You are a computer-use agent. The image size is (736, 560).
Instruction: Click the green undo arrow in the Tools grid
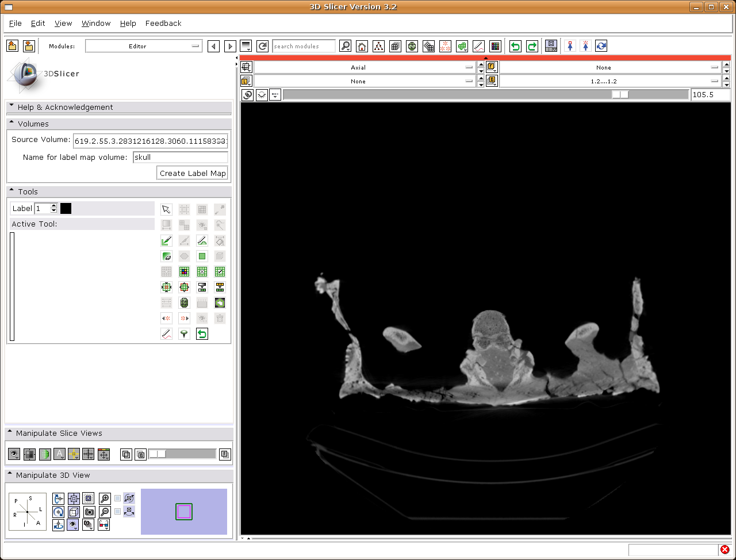pos(202,333)
